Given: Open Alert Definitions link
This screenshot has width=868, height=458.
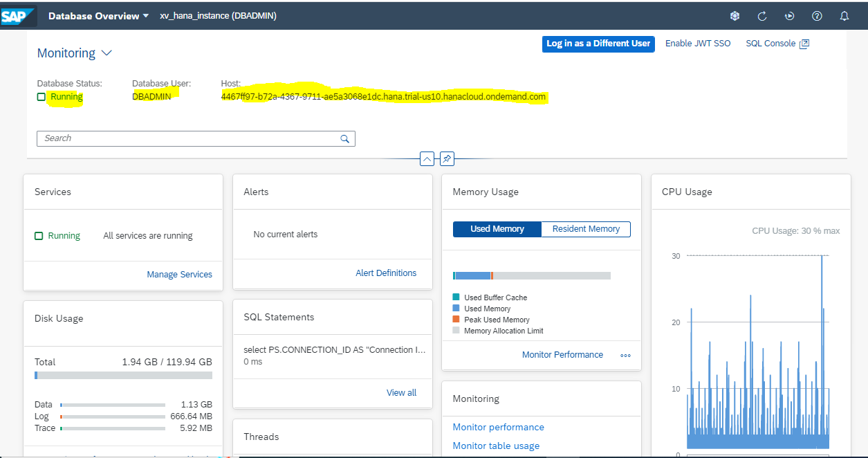Looking at the screenshot, I should pyautogui.click(x=386, y=273).
